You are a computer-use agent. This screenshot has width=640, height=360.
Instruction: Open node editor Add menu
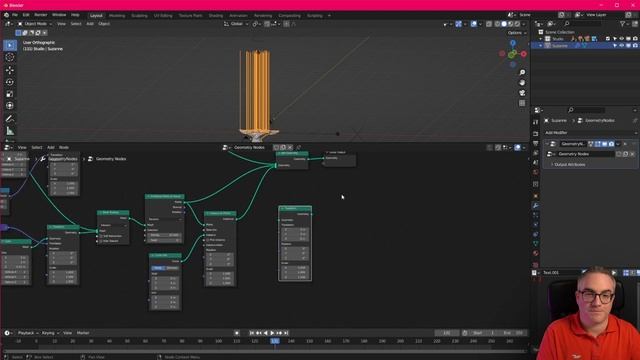click(x=51, y=148)
